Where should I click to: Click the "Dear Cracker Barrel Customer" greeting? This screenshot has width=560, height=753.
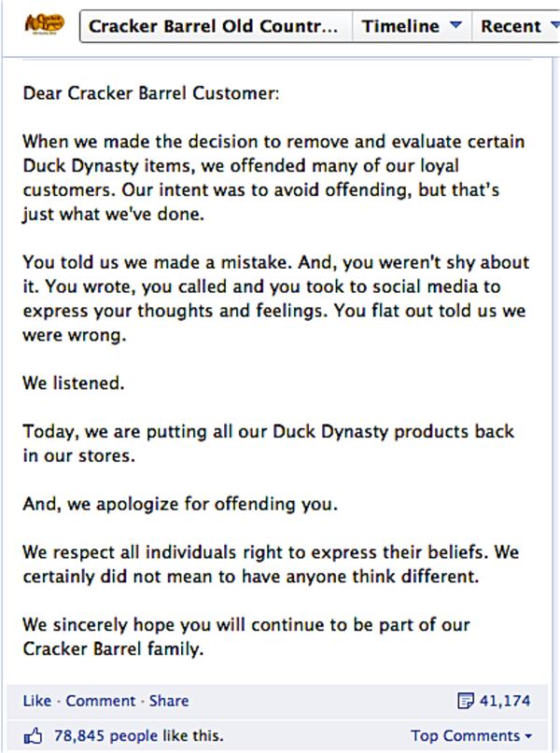point(150,94)
